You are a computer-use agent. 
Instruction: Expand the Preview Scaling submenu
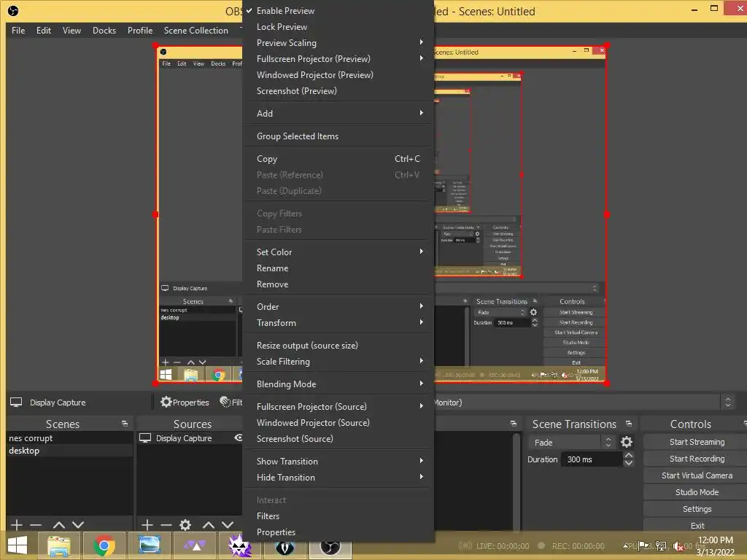338,43
